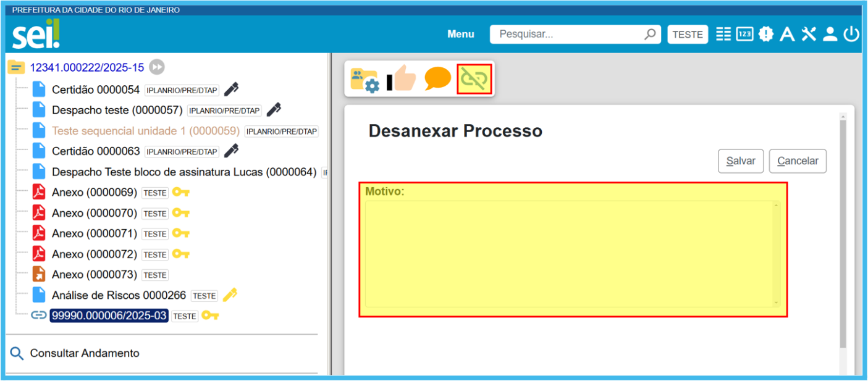The image size is (868, 381).
Task: Click the power logout icon
Action: pyautogui.click(x=851, y=35)
